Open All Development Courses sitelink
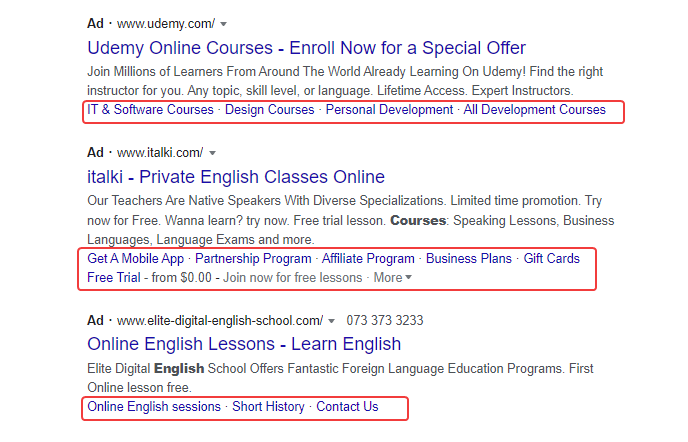 tap(534, 110)
